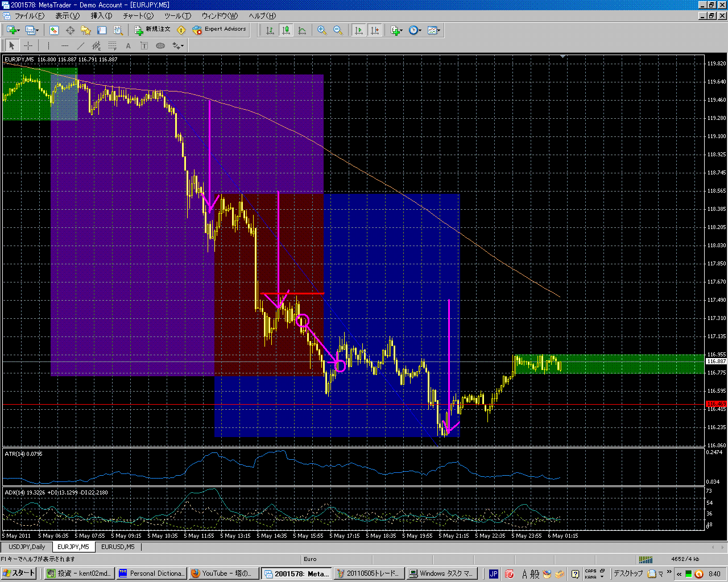Toggle the Chart Shift button
This screenshot has height=582, width=728.
click(375, 30)
